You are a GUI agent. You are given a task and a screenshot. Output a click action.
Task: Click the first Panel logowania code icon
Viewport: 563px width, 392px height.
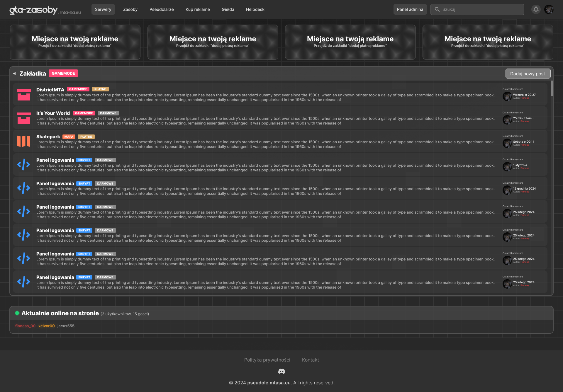click(x=24, y=165)
